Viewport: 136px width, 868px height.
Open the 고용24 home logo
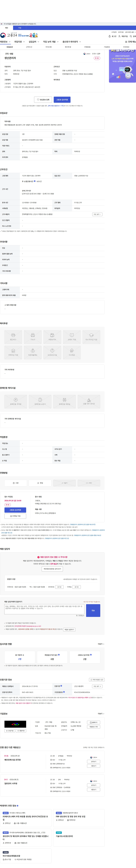(9, 35)
